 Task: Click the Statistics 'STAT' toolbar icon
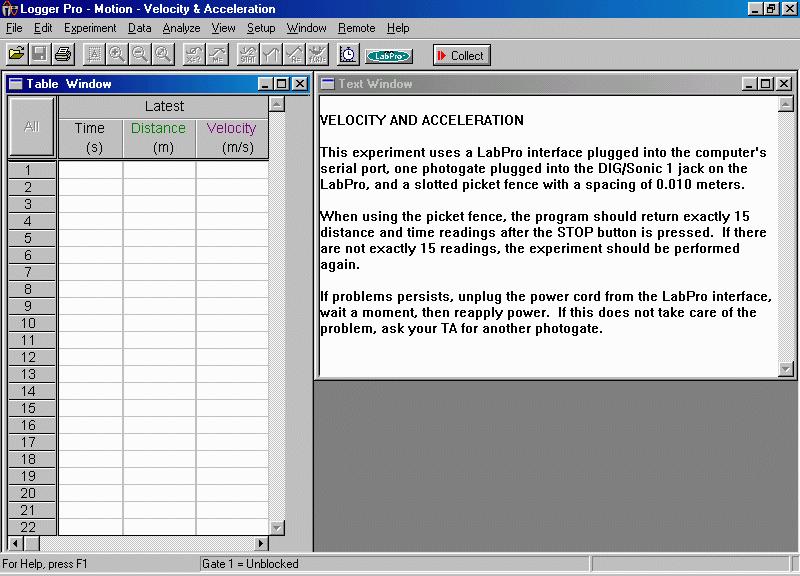[x=248, y=55]
